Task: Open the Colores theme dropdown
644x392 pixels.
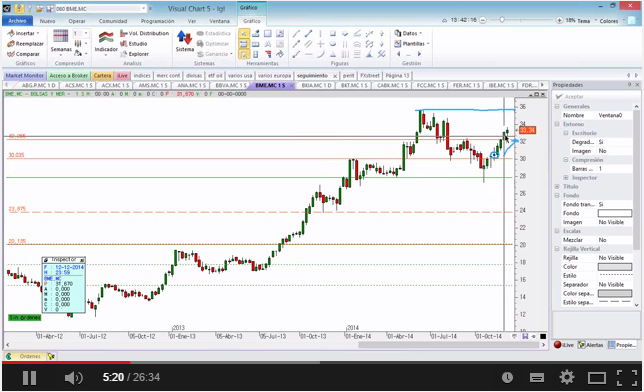Action: 611,21
